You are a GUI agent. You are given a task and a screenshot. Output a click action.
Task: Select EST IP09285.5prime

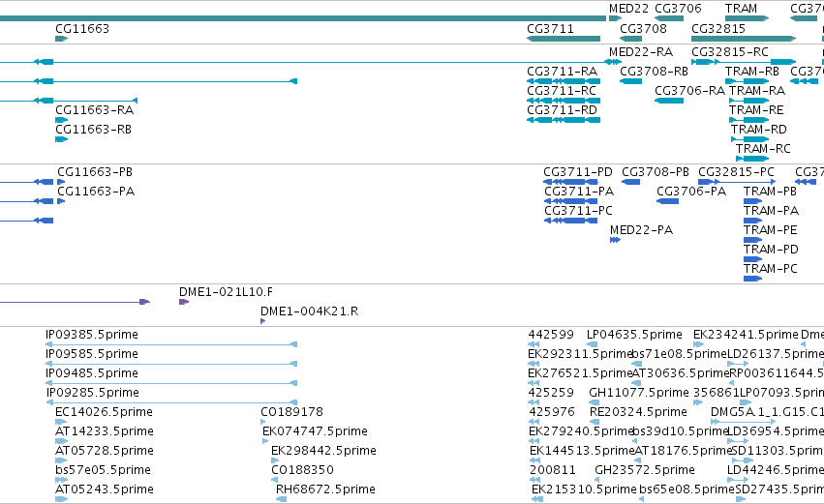[x=93, y=393]
